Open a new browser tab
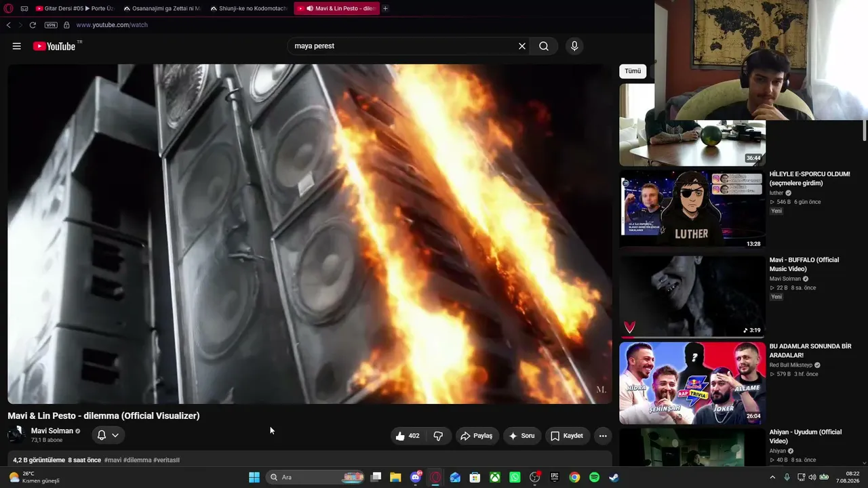The width and height of the screenshot is (868, 488). pos(385,8)
